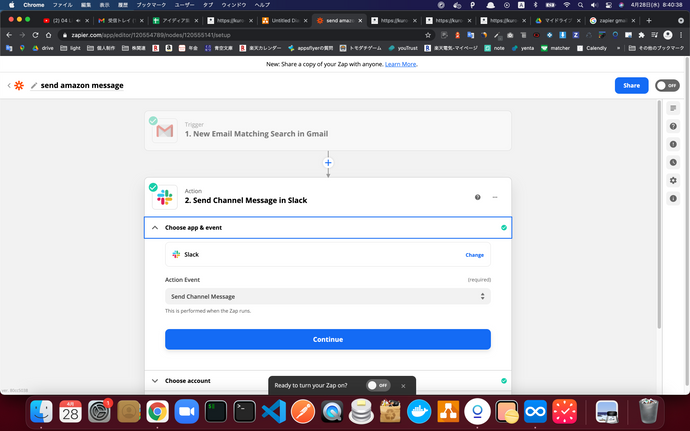690x431 pixels.
Task: Click Change next to Slack
Action: (x=474, y=255)
